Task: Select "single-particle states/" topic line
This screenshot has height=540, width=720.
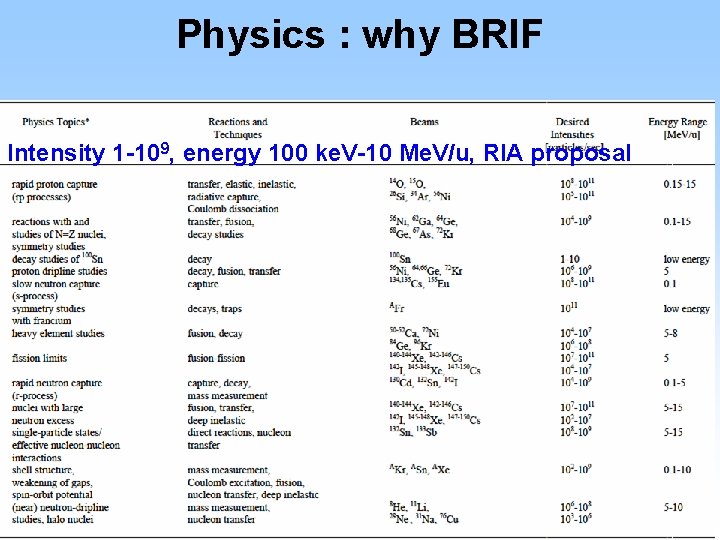Action: (57, 433)
